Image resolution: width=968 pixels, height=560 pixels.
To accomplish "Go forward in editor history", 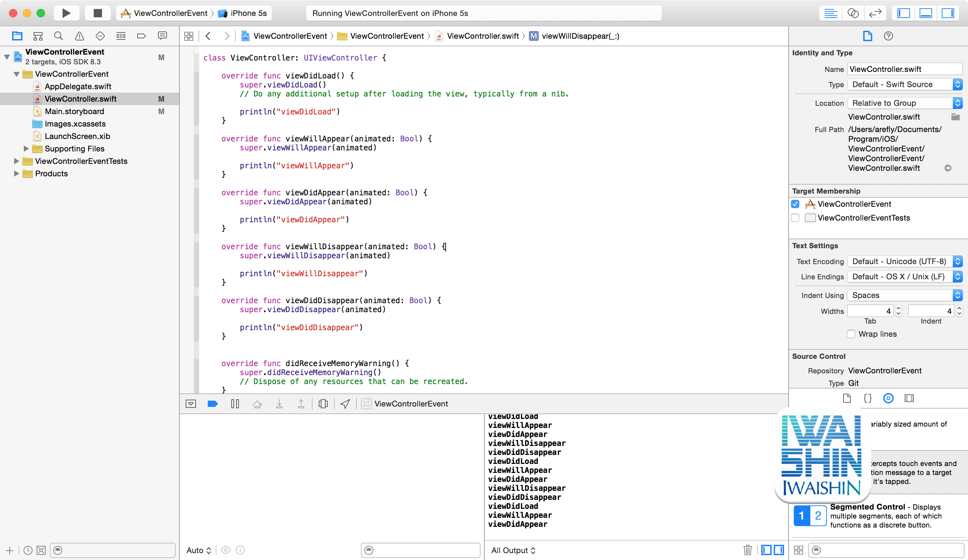I will [227, 36].
